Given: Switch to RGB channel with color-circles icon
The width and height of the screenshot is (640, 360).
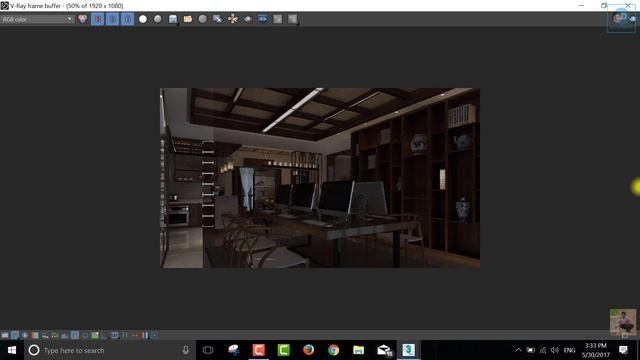Looking at the screenshot, I should coord(82,19).
